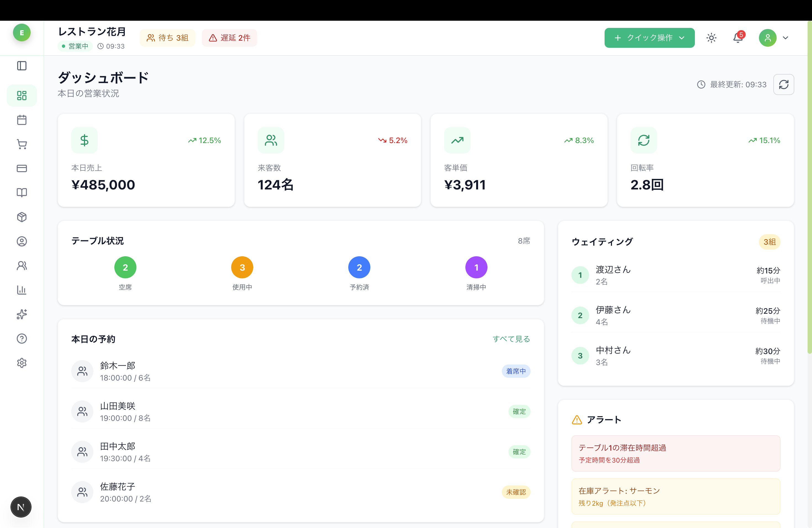This screenshot has height=528, width=812.
Task: Open the sparkles AI sidebar icon
Action: coord(22,314)
